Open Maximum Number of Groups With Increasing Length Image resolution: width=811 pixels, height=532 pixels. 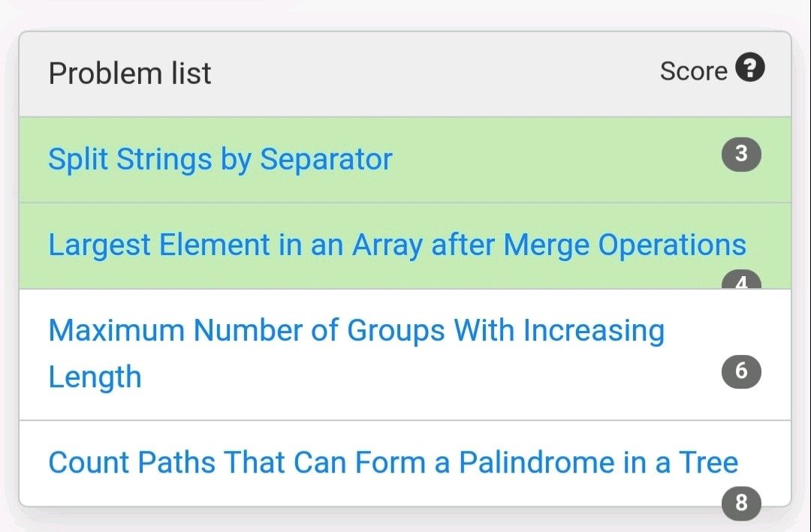coord(356,331)
